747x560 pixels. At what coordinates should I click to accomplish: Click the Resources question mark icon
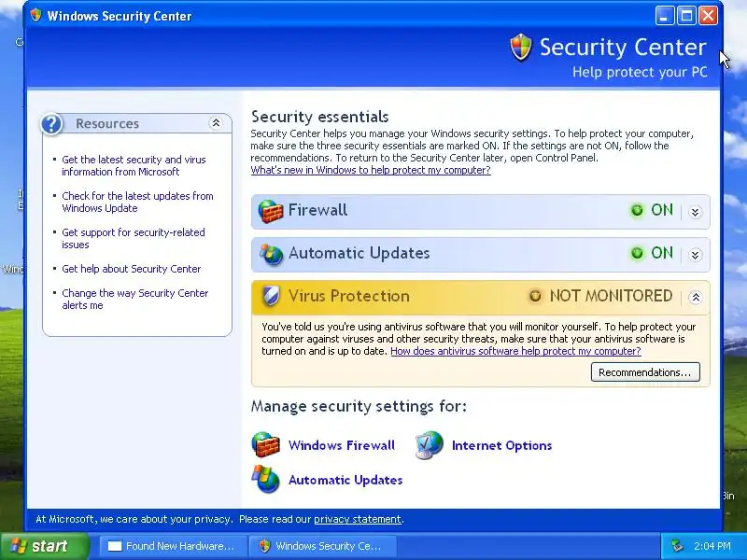(51, 124)
